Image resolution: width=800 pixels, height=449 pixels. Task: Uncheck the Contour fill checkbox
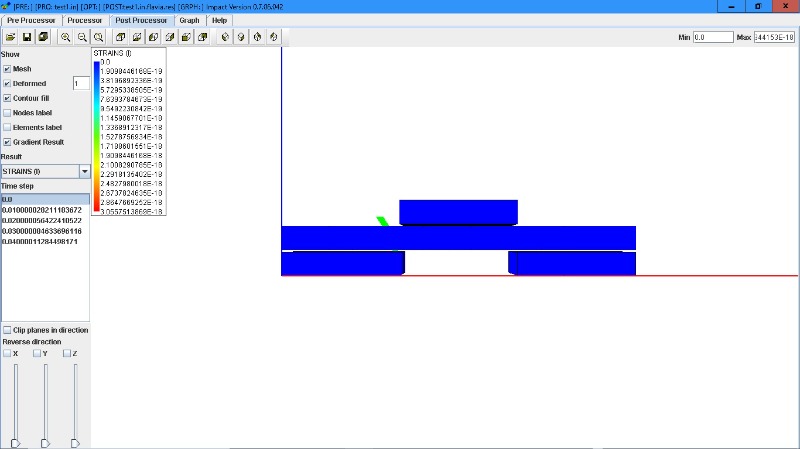(7, 98)
